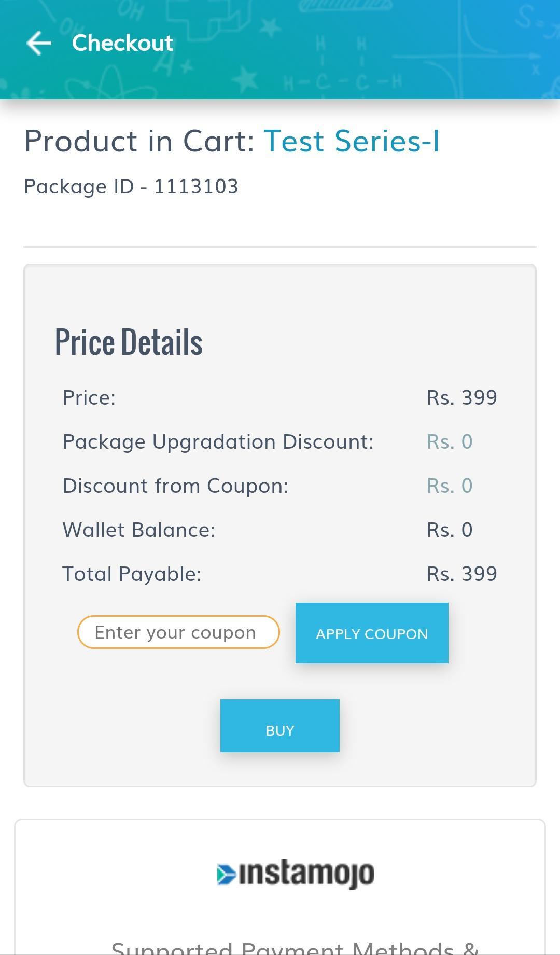Tap the Product in Cart label
This screenshot has height=955, width=560.
pos(139,141)
